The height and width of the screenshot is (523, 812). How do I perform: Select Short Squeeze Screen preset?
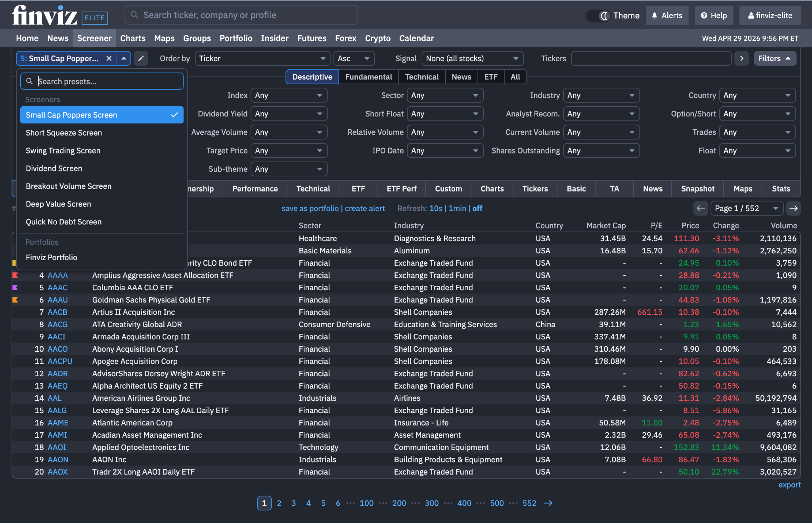tap(64, 133)
